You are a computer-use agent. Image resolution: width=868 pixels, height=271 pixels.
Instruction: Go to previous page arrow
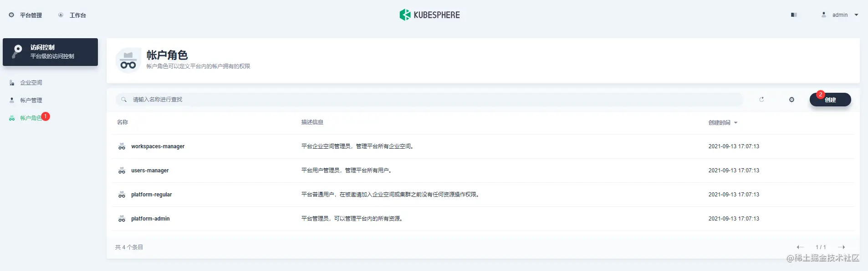(x=800, y=247)
